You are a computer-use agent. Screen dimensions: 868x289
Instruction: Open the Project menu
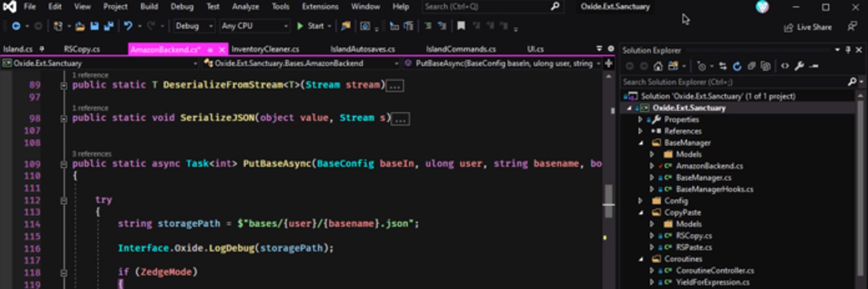click(x=115, y=7)
